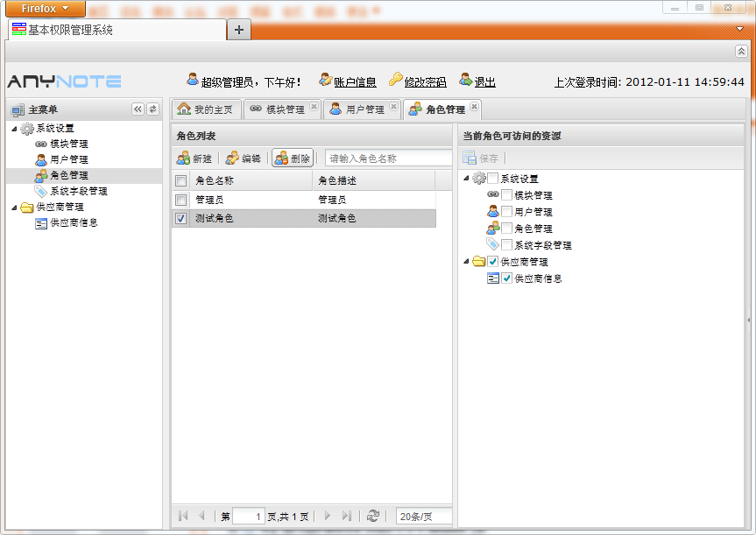The width and height of the screenshot is (756, 535).
Task: Open the list all tabs dropdown arrow
Action: coord(739,29)
